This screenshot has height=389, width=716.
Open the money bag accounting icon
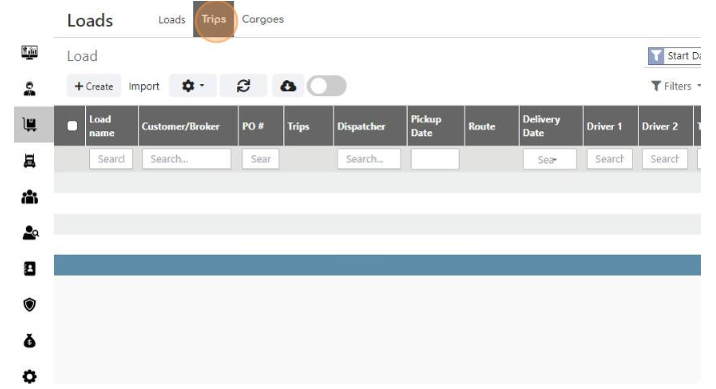tap(30, 341)
